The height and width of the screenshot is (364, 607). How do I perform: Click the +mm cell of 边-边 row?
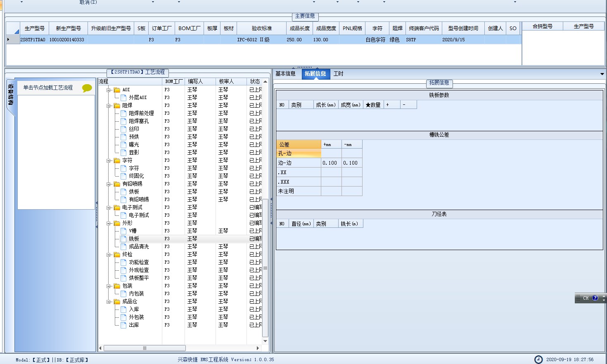(331, 163)
